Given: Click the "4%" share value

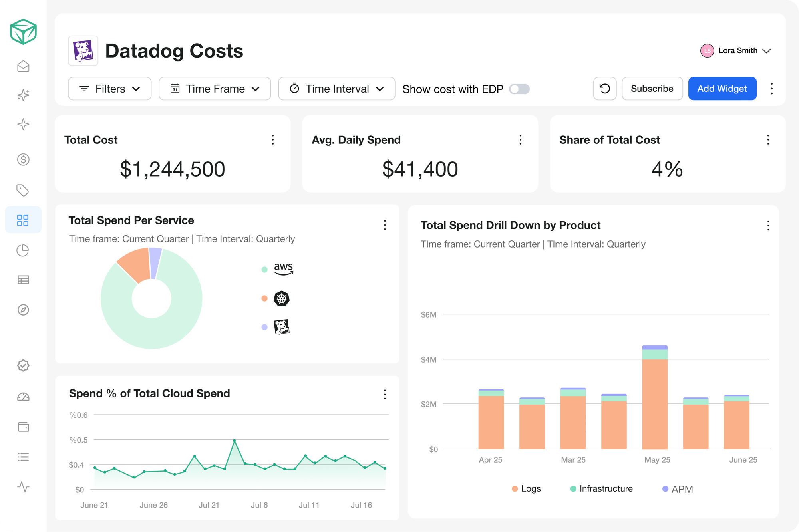Looking at the screenshot, I should (667, 169).
